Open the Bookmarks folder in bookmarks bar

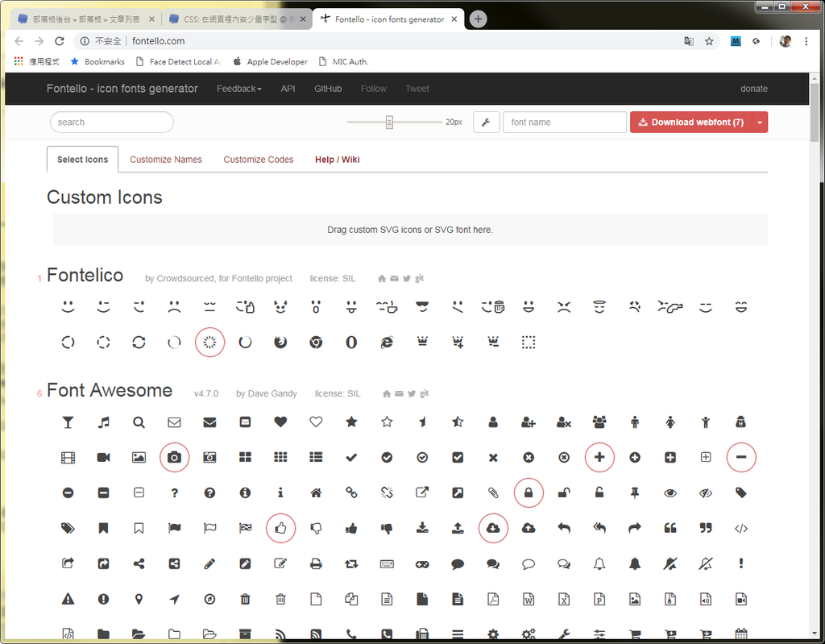coord(97,61)
